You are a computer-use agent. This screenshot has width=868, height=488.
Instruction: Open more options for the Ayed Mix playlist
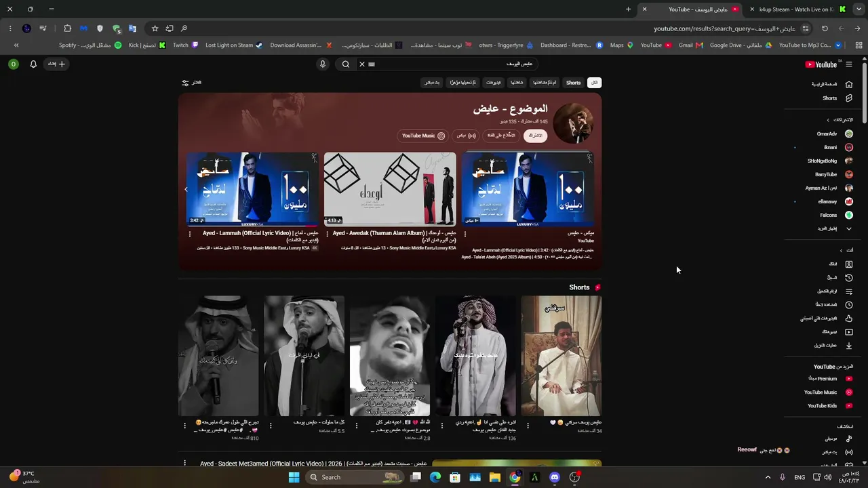click(465, 234)
